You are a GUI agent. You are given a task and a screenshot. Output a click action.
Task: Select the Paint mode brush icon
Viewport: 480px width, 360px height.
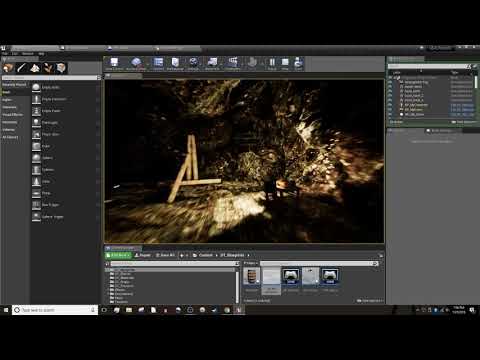point(22,68)
